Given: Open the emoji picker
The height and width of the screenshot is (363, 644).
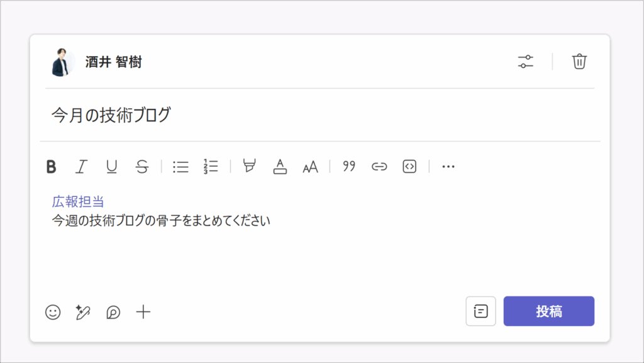Looking at the screenshot, I should pos(53,312).
